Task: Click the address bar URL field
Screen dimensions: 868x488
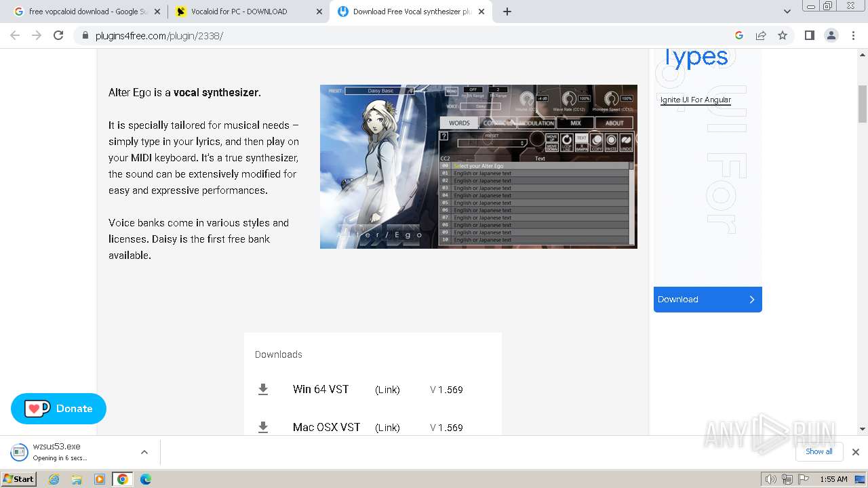Action: pyautogui.click(x=407, y=35)
